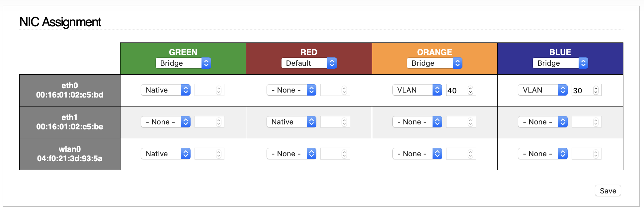Viewport: 644px width, 211px height.
Task: Open wlan0 GREEN Native assignment dropdown
Action: 166,154
